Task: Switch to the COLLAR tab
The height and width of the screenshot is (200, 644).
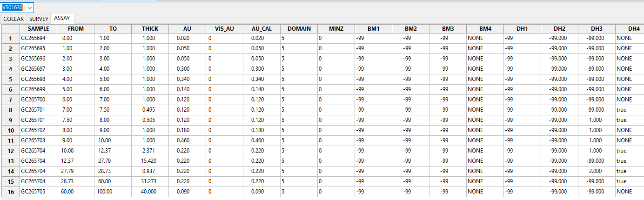Action: [x=13, y=19]
